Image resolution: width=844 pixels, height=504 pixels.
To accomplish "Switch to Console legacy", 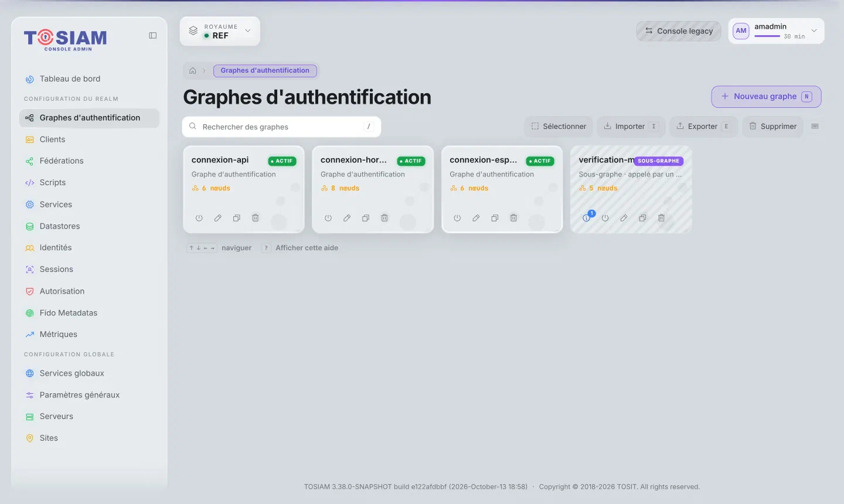I will click(x=679, y=31).
